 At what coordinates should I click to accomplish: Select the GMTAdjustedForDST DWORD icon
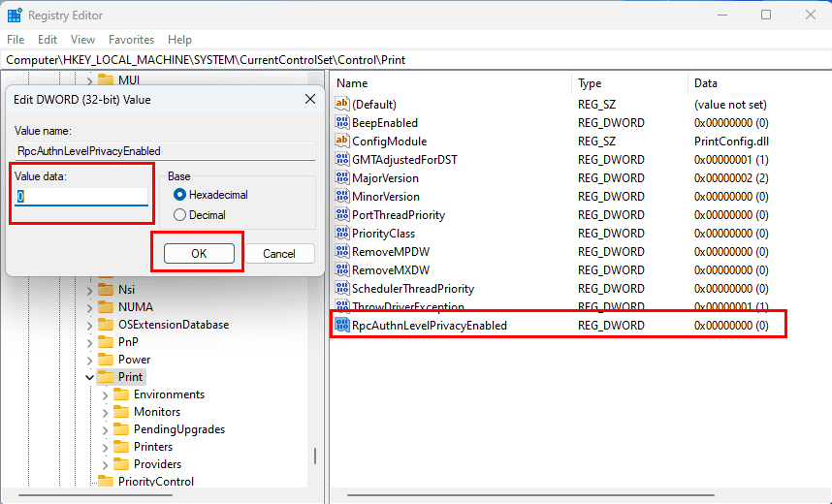(x=342, y=159)
